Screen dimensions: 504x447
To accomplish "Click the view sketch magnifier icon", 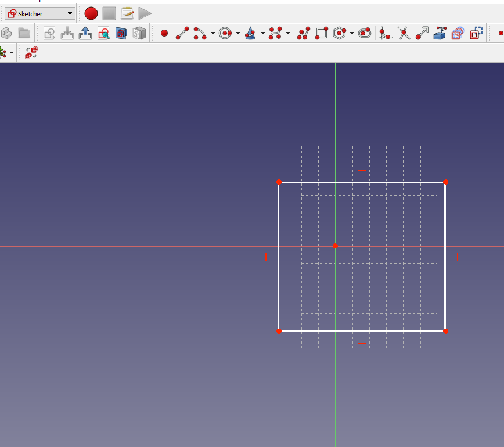I will [103, 33].
